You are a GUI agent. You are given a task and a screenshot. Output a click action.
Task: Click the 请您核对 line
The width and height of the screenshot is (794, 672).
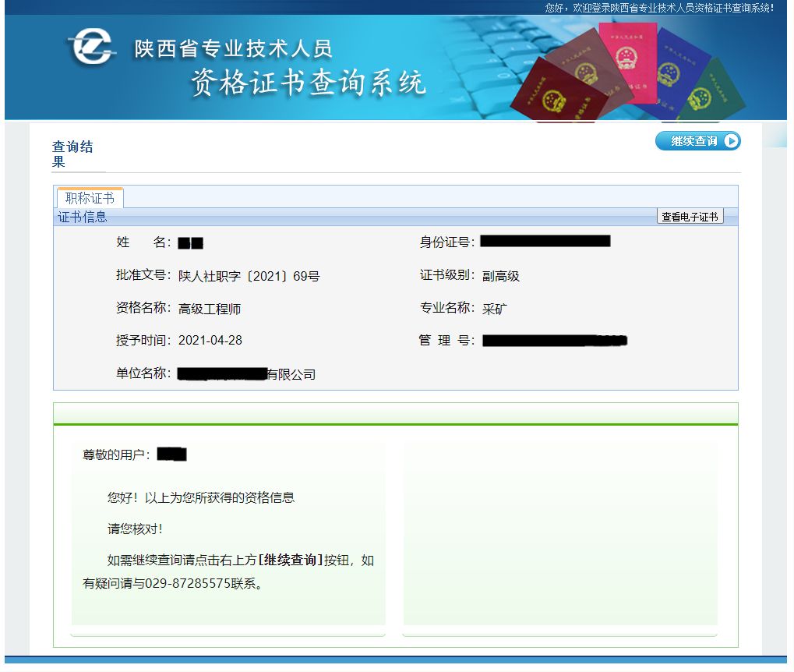pos(135,529)
